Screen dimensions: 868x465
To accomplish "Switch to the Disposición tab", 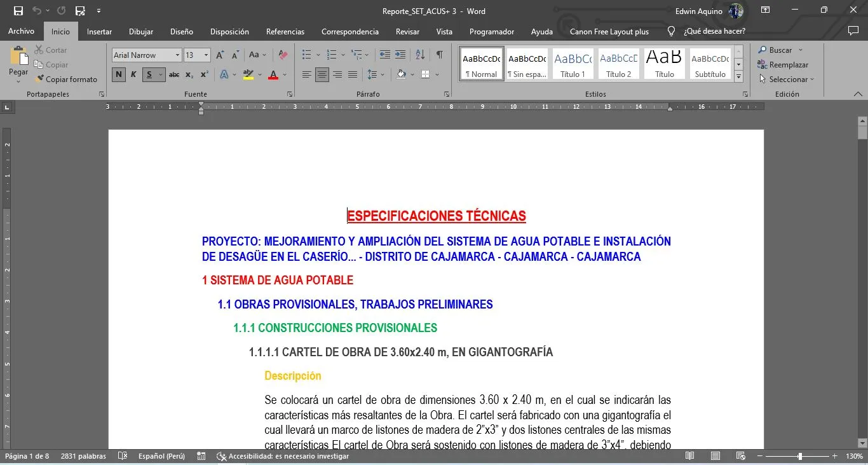I will point(229,31).
